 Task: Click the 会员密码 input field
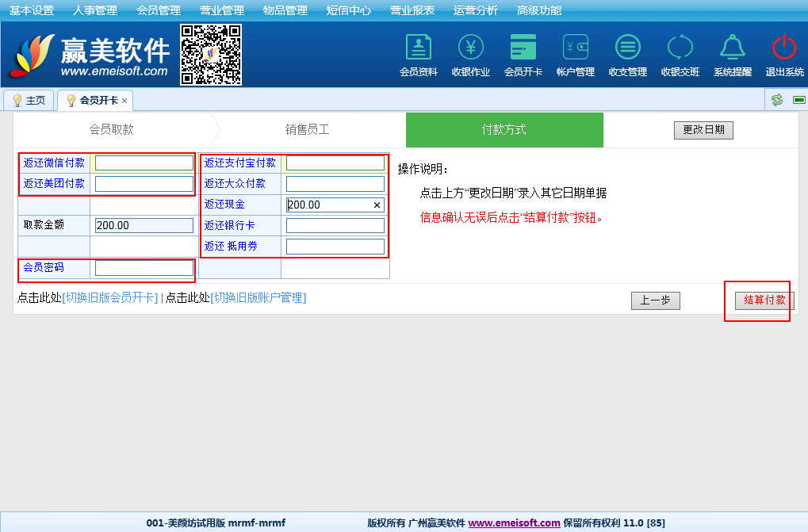pyautogui.click(x=144, y=268)
